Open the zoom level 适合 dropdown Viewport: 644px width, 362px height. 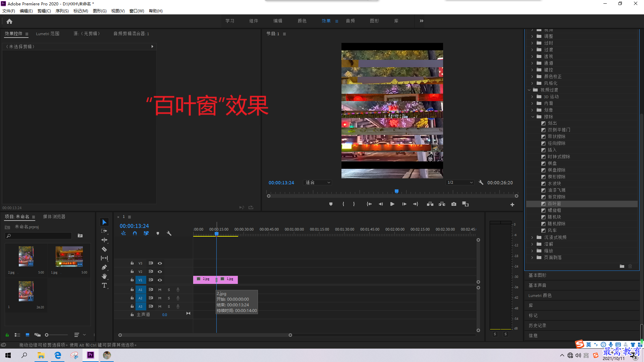tap(317, 183)
